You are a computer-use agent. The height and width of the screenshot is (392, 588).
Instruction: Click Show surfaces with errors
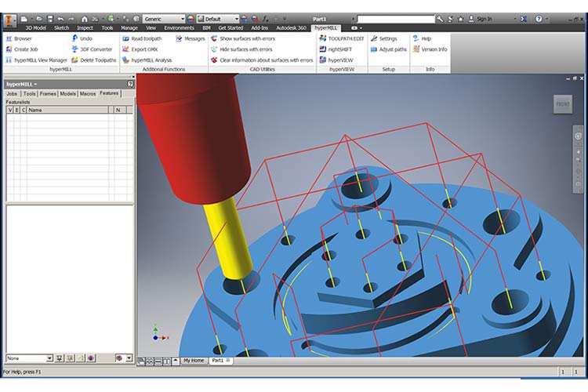pyautogui.click(x=243, y=38)
